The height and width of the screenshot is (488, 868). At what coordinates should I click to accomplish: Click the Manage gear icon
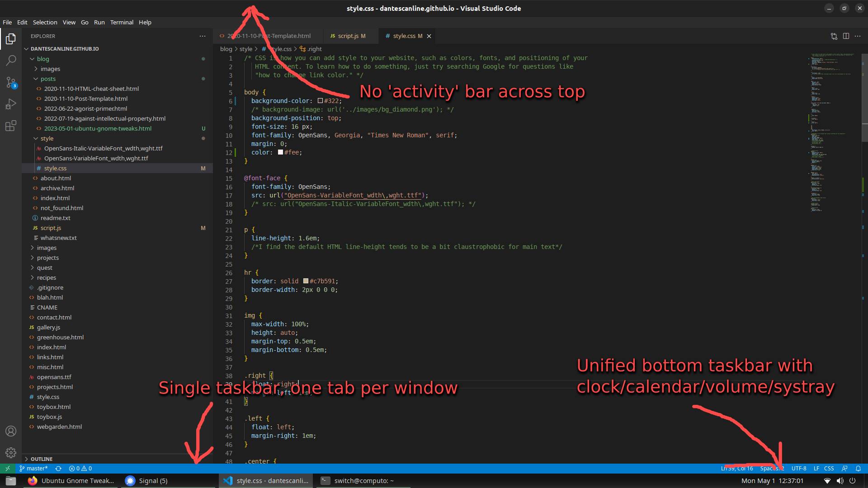[x=11, y=452]
